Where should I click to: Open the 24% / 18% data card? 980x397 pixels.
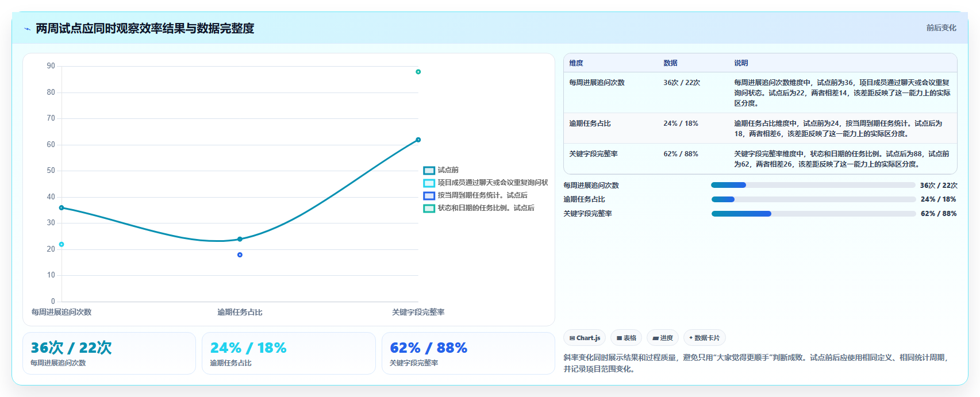289,353
